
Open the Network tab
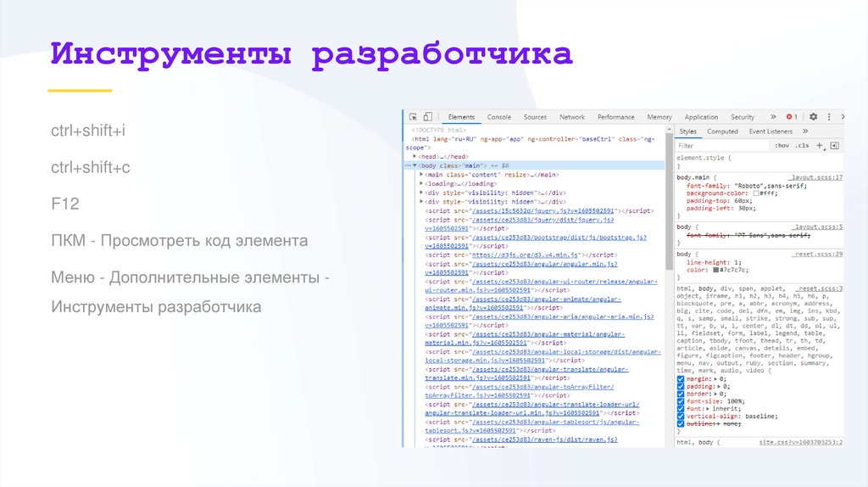pos(572,117)
